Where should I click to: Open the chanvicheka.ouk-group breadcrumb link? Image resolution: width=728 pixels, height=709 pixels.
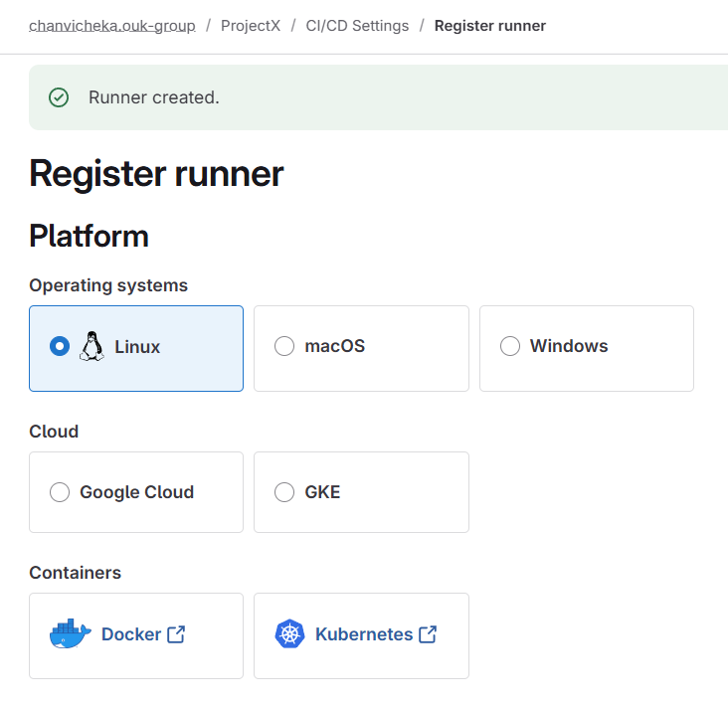[111, 26]
